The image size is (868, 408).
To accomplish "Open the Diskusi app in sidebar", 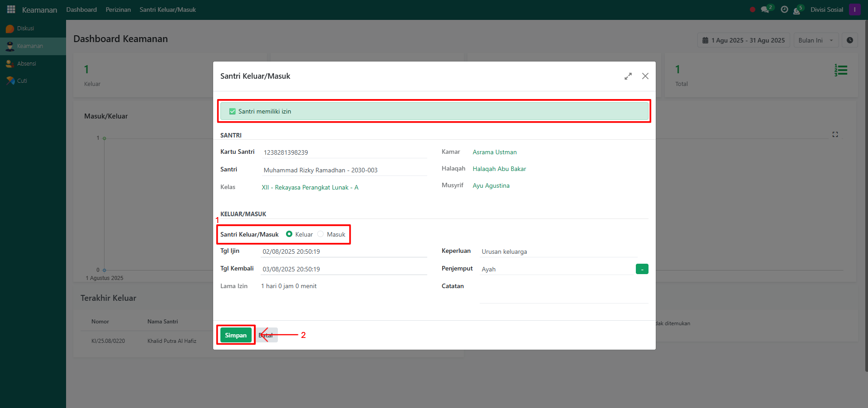I will 25,28.
